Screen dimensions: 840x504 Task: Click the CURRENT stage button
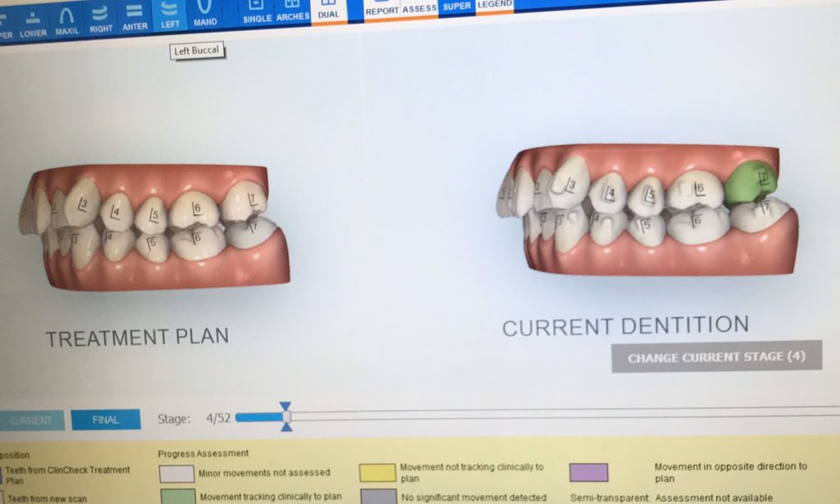(x=31, y=420)
